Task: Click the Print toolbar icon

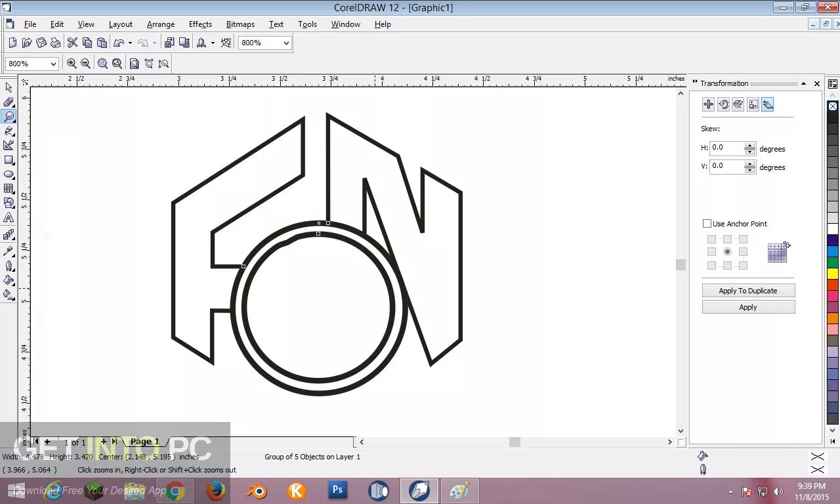Action: click(56, 43)
